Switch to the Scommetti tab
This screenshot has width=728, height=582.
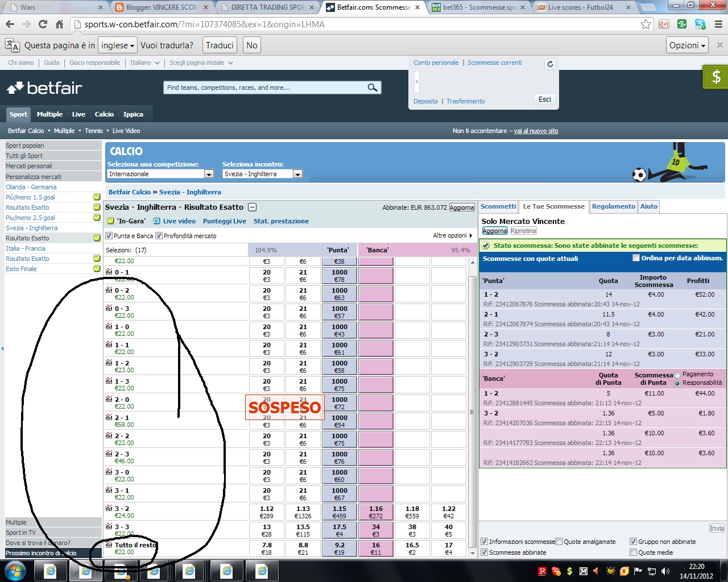coord(498,206)
